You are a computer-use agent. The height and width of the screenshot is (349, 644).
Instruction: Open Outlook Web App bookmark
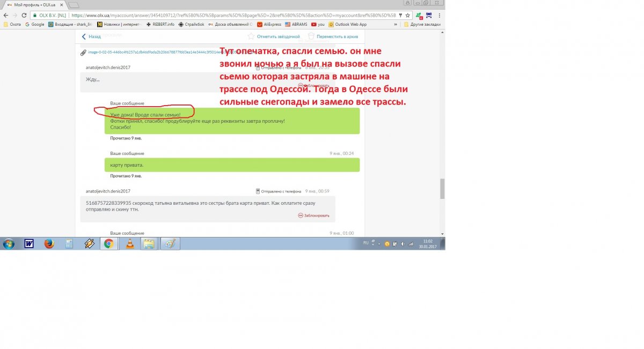click(x=348, y=24)
